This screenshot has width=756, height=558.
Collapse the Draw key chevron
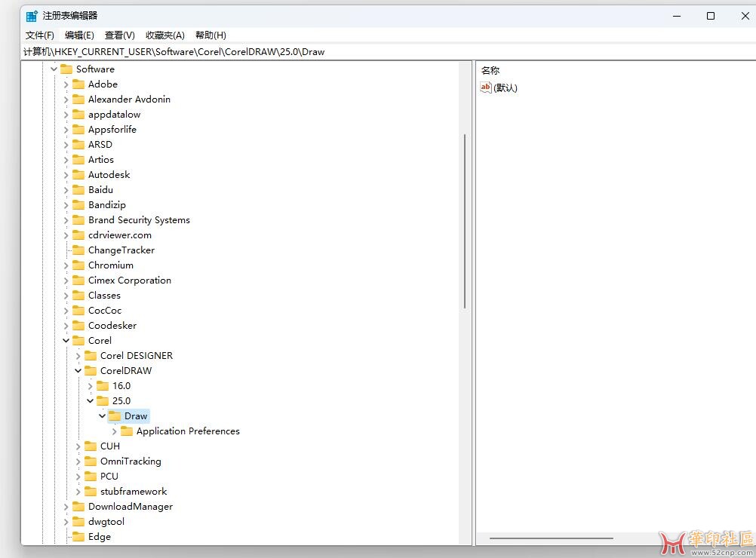(102, 415)
